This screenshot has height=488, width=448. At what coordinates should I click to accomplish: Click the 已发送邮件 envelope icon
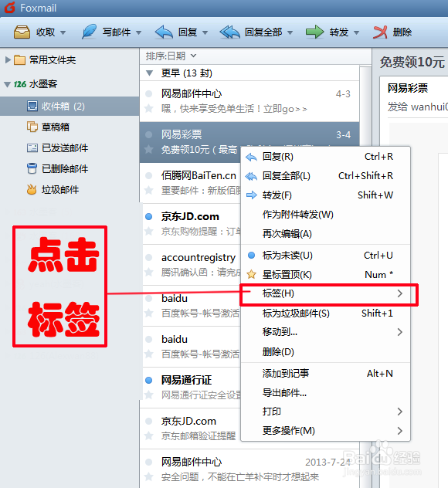[32, 147]
